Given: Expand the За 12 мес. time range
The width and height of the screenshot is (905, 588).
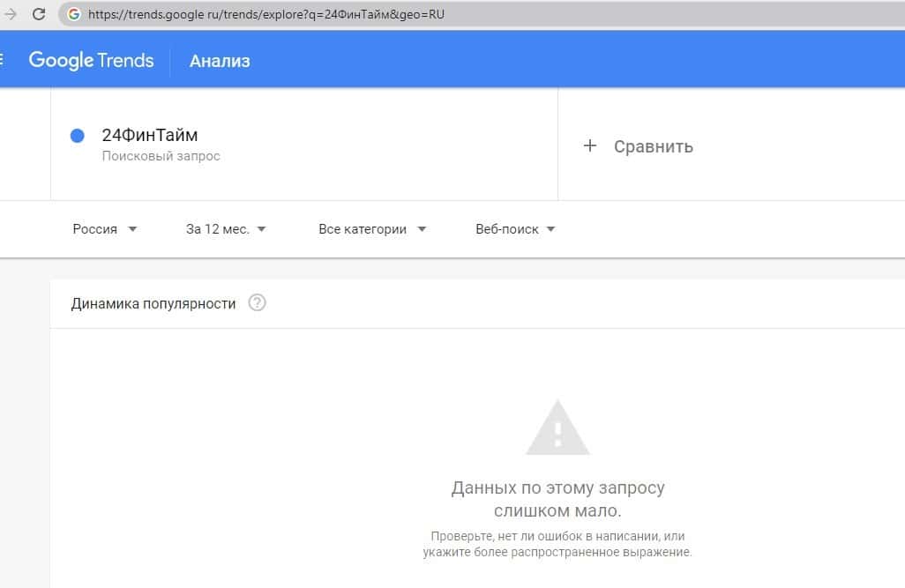Looking at the screenshot, I should click(x=226, y=229).
